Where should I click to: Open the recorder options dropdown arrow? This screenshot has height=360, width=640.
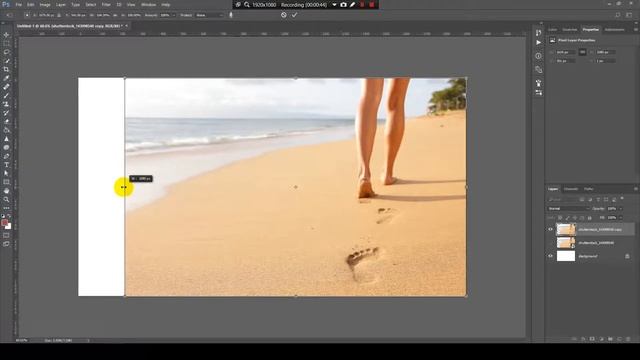coord(334,5)
